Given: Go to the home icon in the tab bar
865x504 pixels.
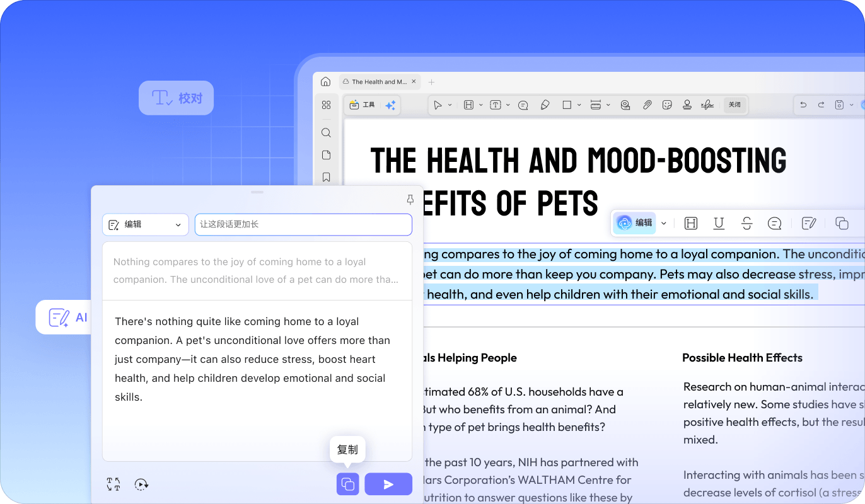Looking at the screenshot, I should [325, 81].
